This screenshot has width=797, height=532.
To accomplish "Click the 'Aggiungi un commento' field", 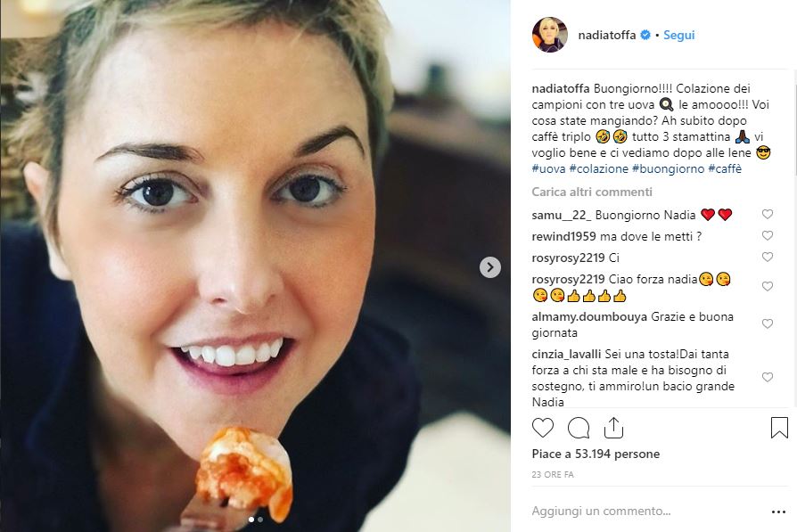I will tap(624, 512).
